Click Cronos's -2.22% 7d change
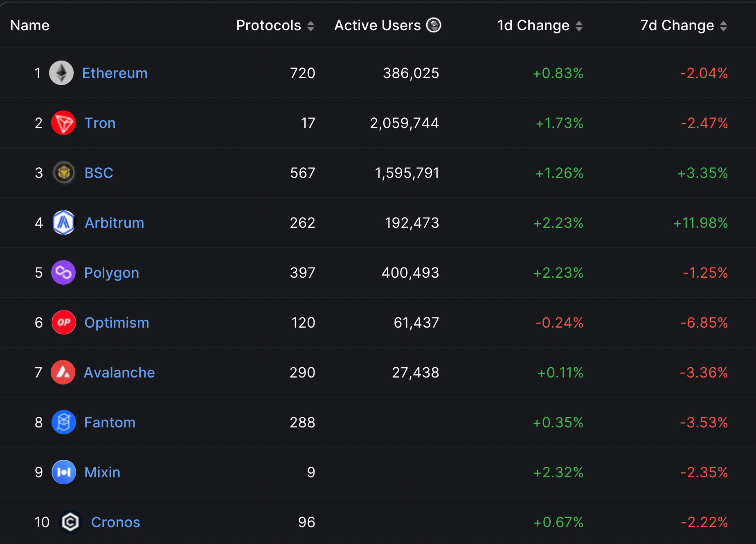This screenshot has height=544, width=756. 704,522
